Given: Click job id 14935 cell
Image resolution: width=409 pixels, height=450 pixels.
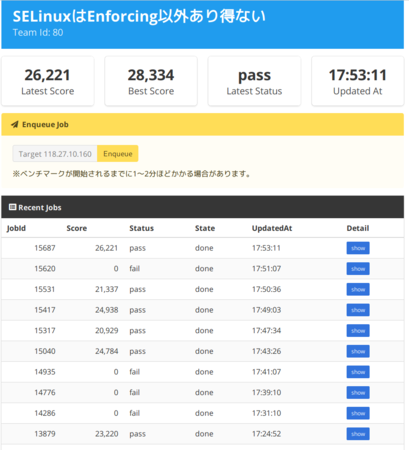Looking at the screenshot, I should pos(45,372).
